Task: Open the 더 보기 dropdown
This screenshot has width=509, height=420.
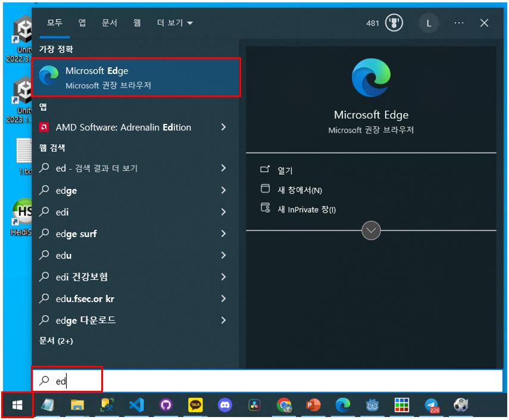Action: coord(175,23)
